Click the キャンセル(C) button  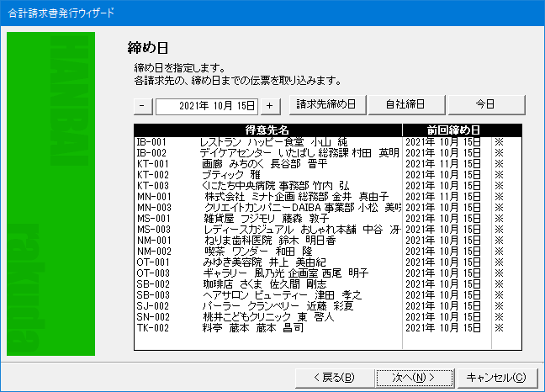[x=497, y=378]
